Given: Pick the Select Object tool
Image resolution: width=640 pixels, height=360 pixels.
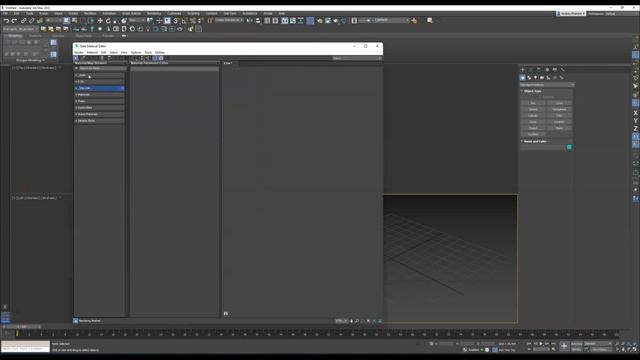Looking at the screenshot, I should (67, 20).
